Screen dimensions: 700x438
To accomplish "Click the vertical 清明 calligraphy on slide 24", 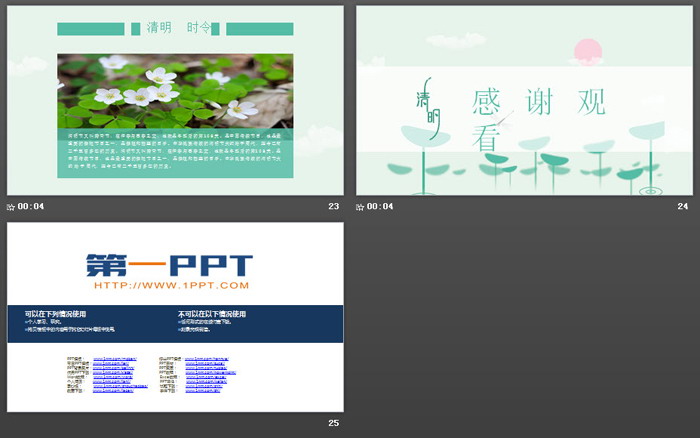I will click(429, 108).
